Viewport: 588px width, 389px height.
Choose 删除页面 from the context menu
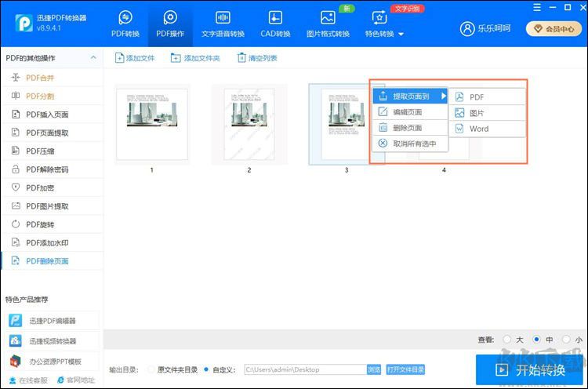tap(407, 128)
